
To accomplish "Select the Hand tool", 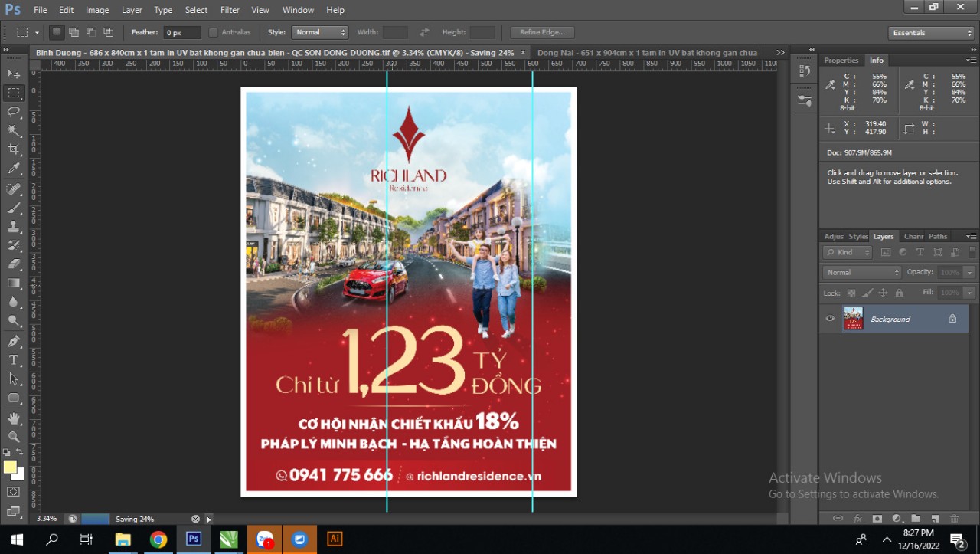I will pyautogui.click(x=14, y=418).
